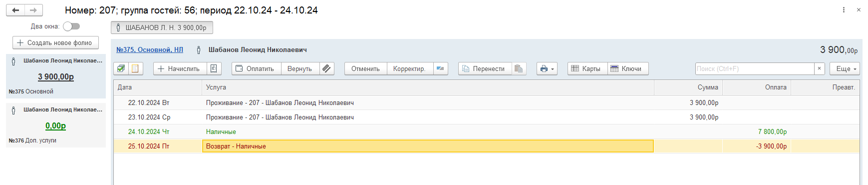Click the -3 900,00р refund amount
Viewport: 868px width, 185px height.
[771, 146]
